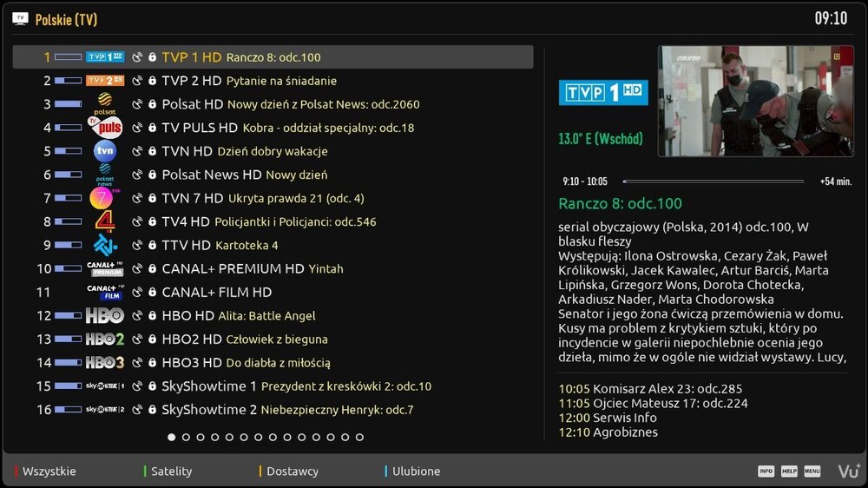868x488 pixels.
Task: Click the +54 min. remaining time
Action: (836, 181)
